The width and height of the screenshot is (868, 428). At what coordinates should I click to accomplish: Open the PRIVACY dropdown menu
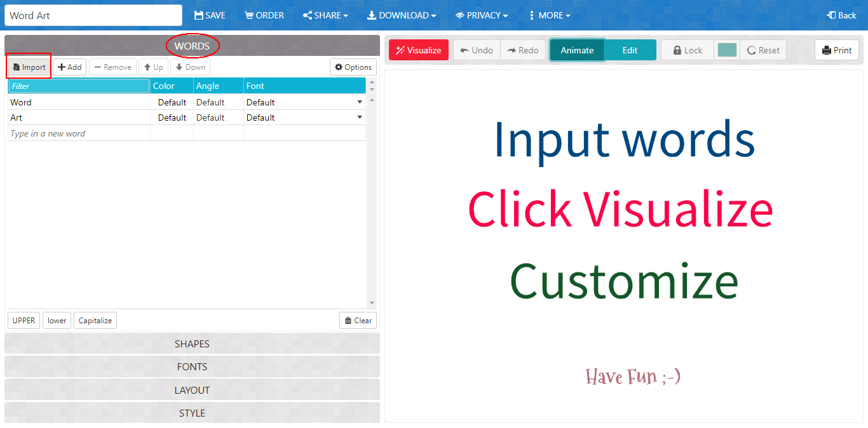(x=482, y=15)
